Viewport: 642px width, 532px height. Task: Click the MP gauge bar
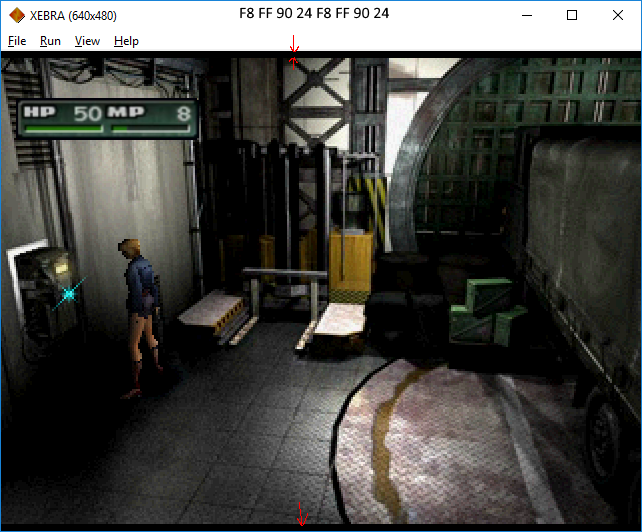point(151,129)
